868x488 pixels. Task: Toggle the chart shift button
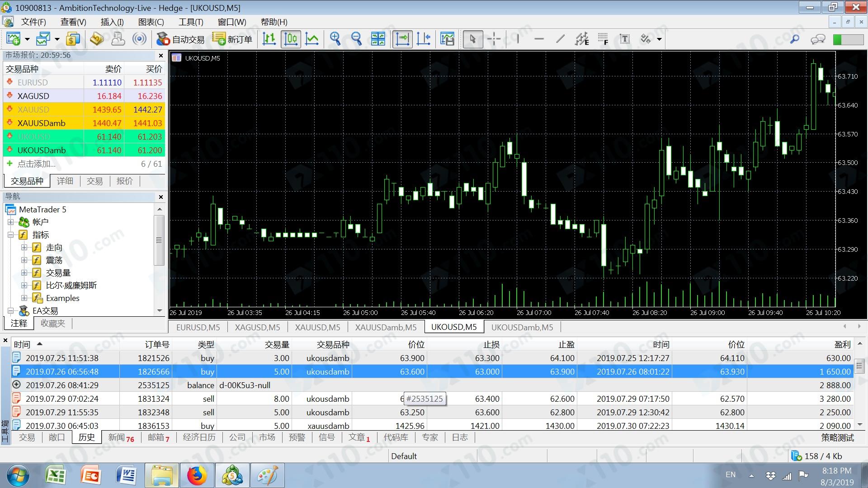coord(424,39)
